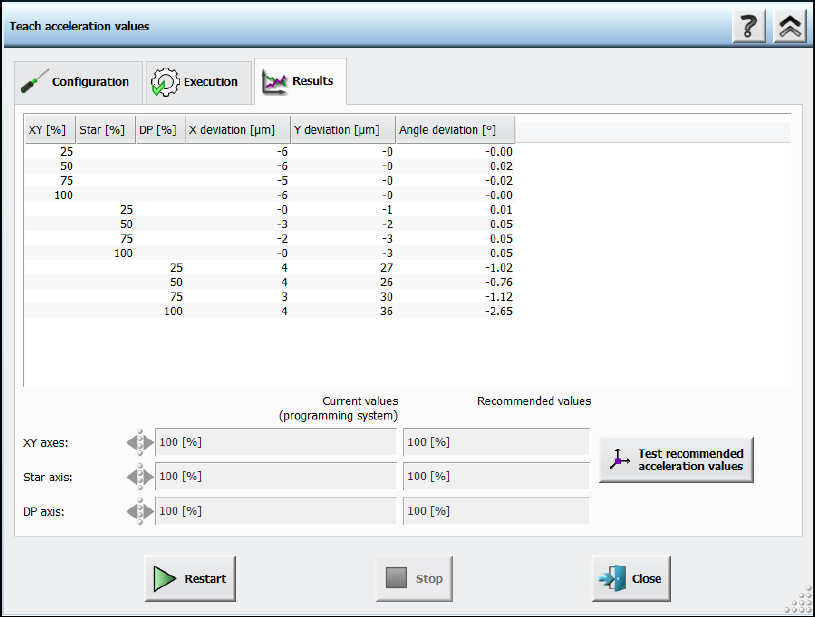The height and width of the screenshot is (617, 815).
Task: Click the Star axis label
Action: point(48,477)
